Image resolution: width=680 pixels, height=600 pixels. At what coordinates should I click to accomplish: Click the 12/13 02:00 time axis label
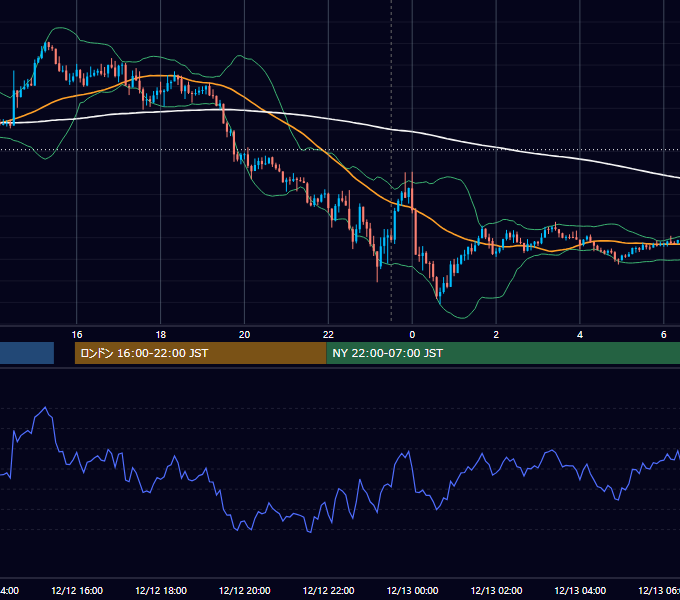(x=497, y=590)
